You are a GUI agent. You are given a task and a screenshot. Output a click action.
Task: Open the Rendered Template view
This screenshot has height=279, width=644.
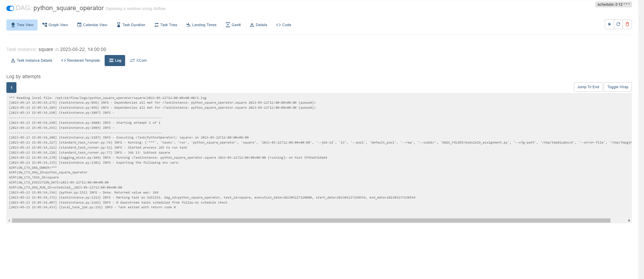(x=80, y=61)
